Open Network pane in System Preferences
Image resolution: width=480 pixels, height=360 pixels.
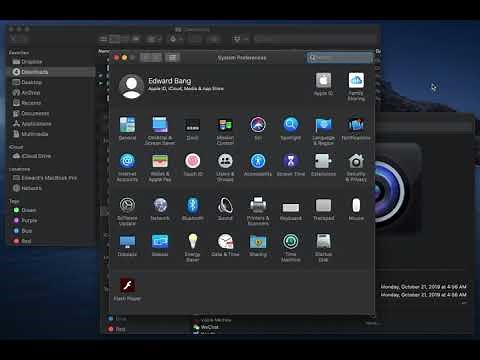pyautogui.click(x=160, y=209)
